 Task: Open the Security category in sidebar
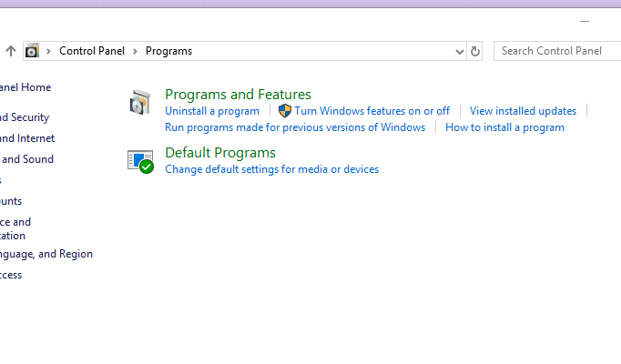tap(25, 117)
